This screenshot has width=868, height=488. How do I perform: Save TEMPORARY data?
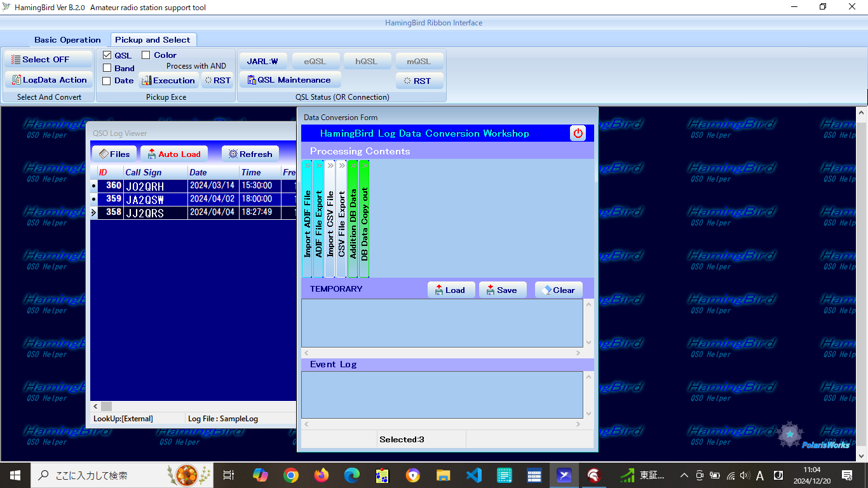coord(503,290)
